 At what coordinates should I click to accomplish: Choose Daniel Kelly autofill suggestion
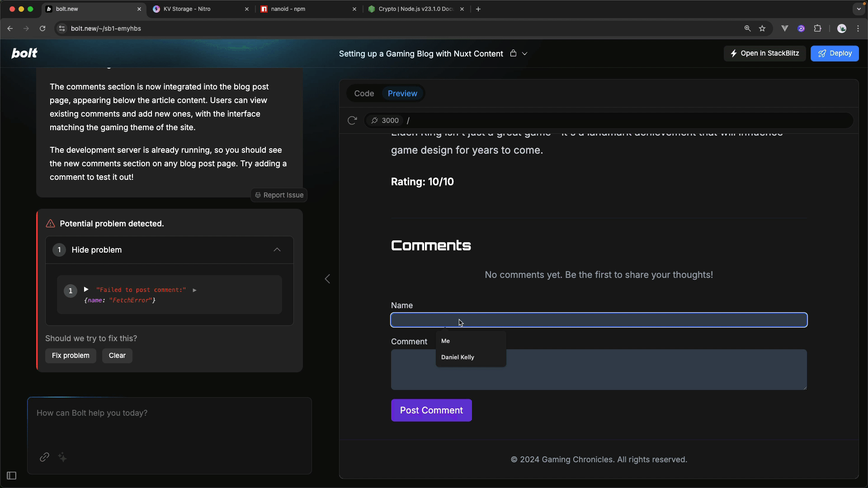[458, 357]
